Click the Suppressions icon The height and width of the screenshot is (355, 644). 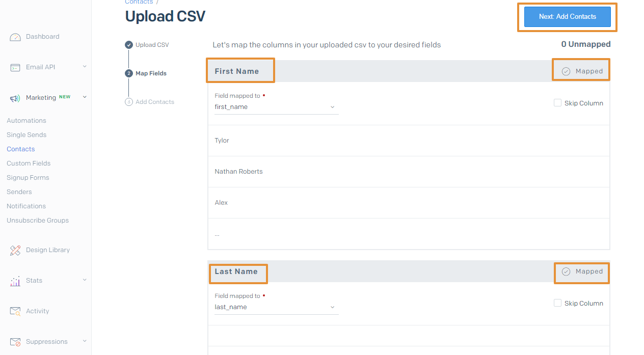[x=15, y=342]
